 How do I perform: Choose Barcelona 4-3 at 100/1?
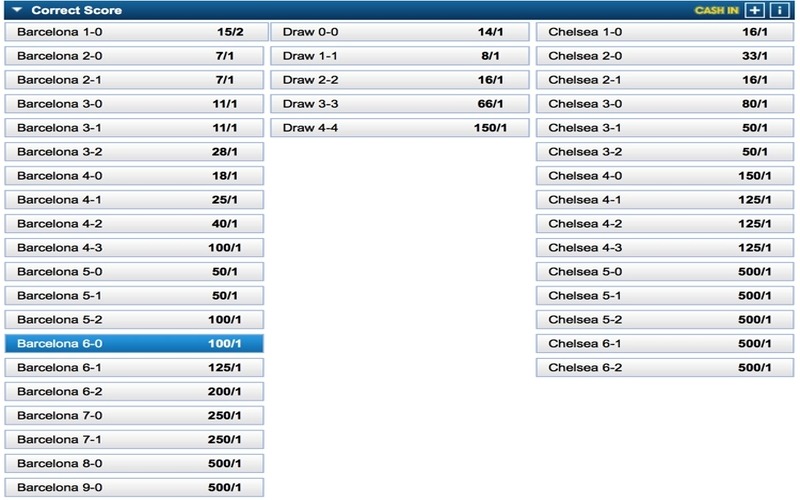134,247
